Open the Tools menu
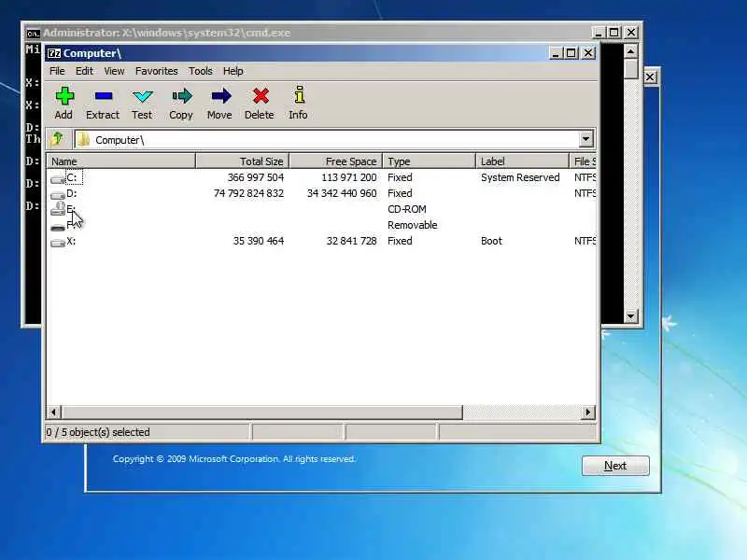The image size is (747, 560). click(201, 71)
